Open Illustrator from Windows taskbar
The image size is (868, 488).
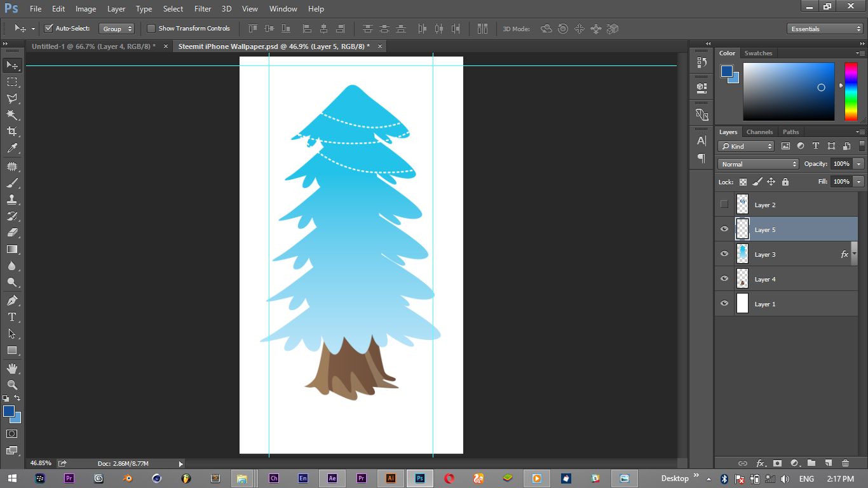[x=391, y=478]
